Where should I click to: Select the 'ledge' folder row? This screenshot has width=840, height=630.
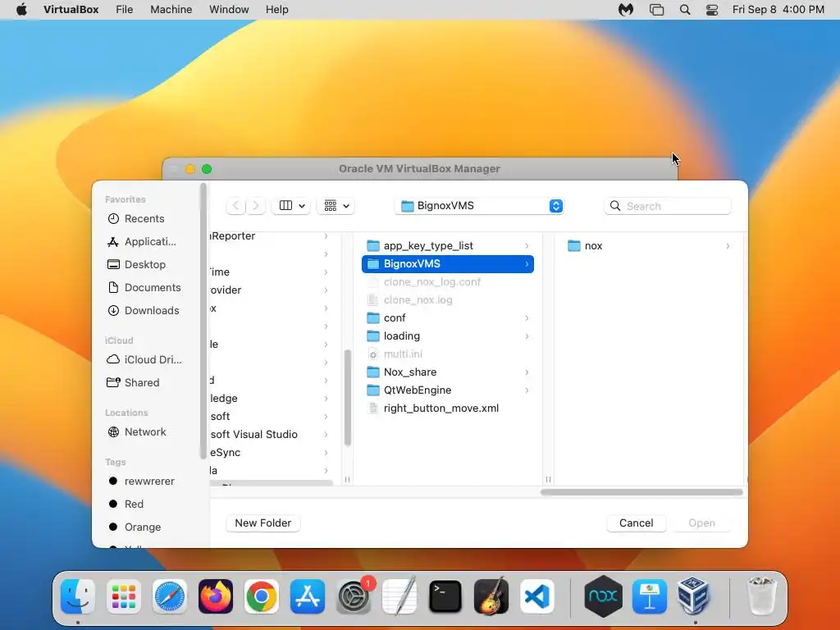coord(271,399)
